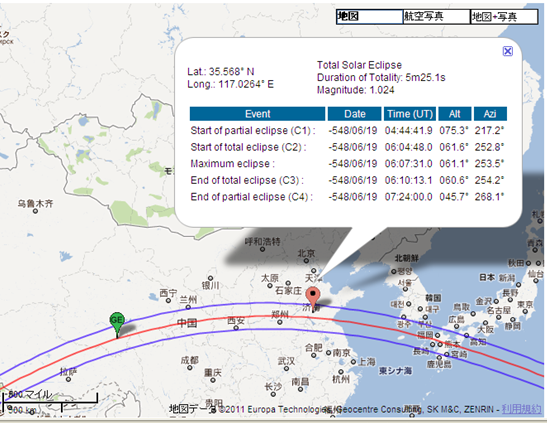Viewport: 547px width, 423px height.
Task: Click the Date column header
Action: [x=355, y=114]
